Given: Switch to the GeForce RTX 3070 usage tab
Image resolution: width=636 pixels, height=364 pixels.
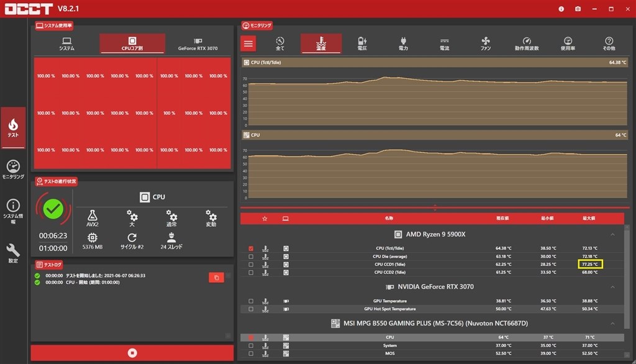Looking at the screenshot, I should click(198, 44).
